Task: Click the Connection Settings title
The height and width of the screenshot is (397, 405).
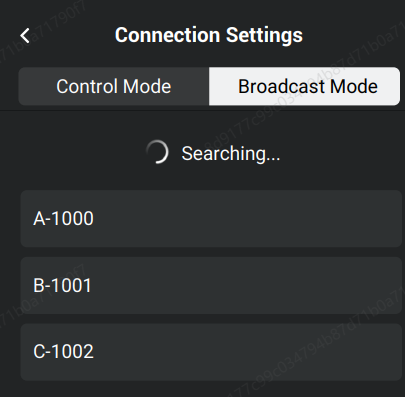Action: (209, 35)
